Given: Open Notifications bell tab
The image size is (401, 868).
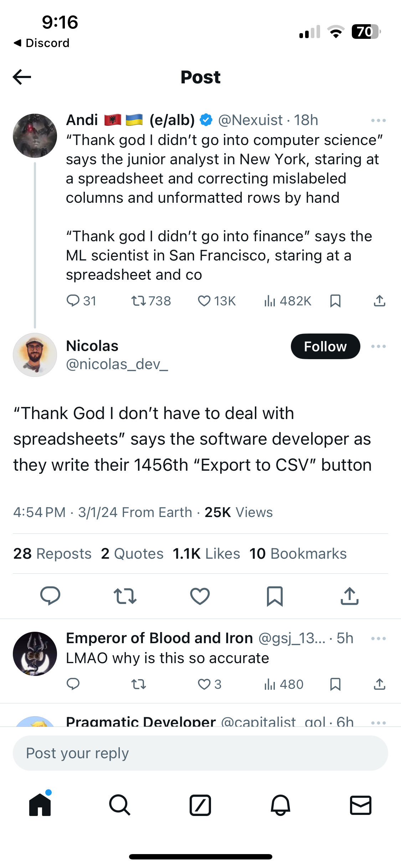Looking at the screenshot, I should coord(281,805).
